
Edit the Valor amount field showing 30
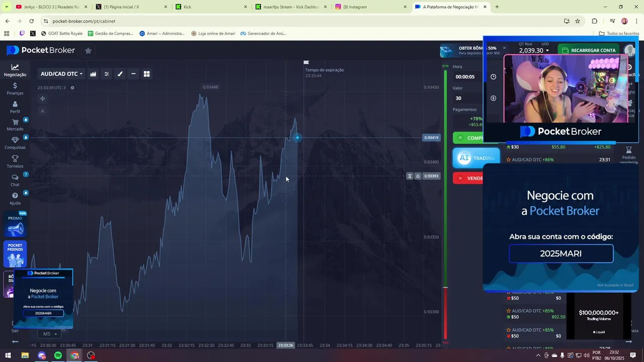pyautogui.click(x=468, y=98)
